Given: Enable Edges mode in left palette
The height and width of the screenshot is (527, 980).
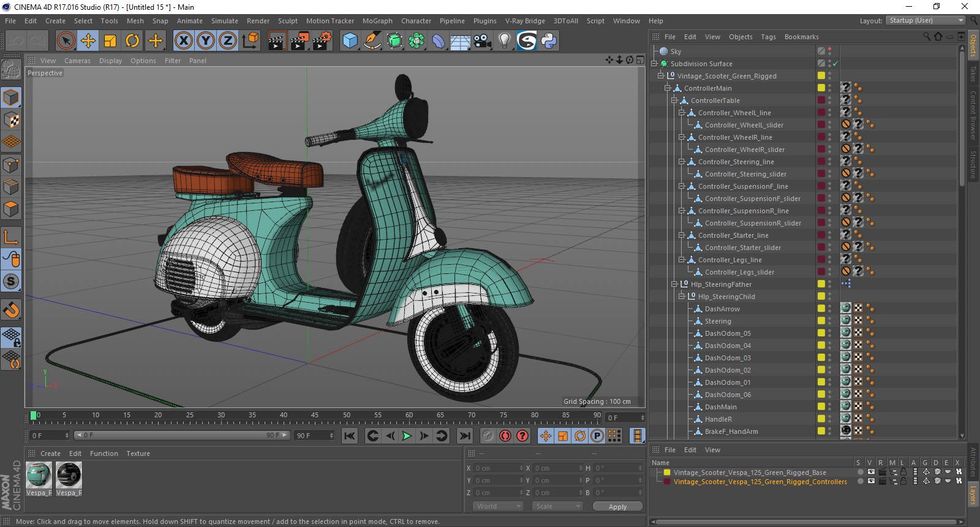Looking at the screenshot, I should (11, 187).
